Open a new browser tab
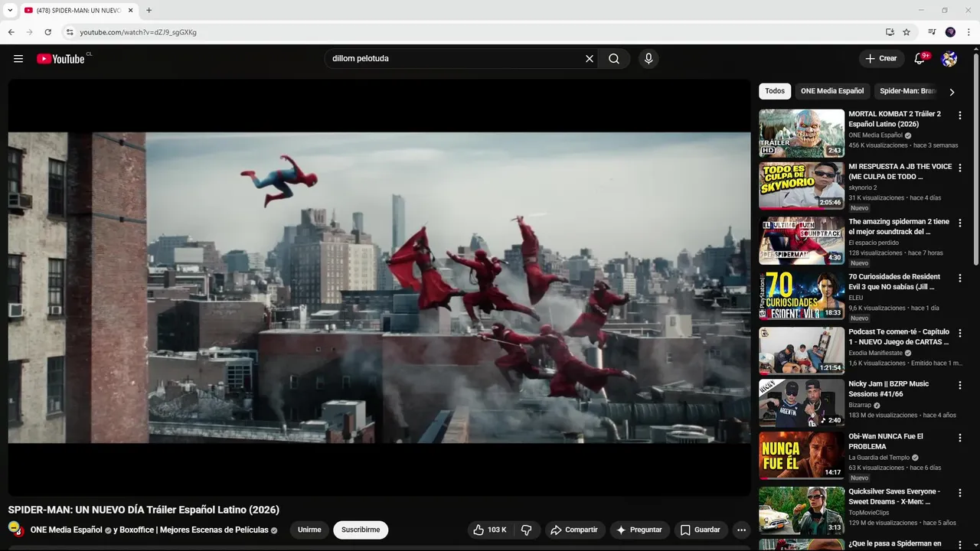Viewport: 980px width, 551px height. [149, 11]
